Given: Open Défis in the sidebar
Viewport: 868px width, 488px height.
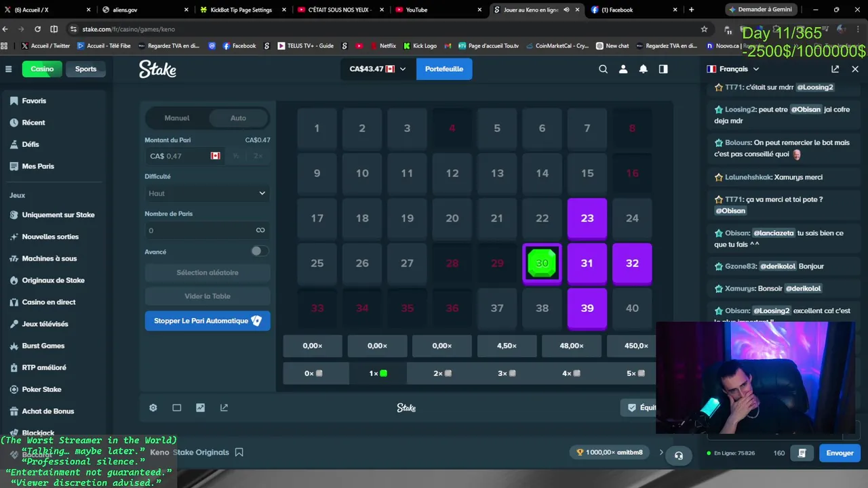Looking at the screenshot, I should coord(31,144).
